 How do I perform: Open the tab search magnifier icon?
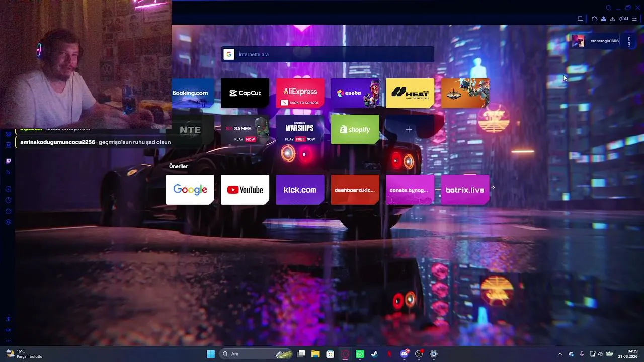[608, 8]
